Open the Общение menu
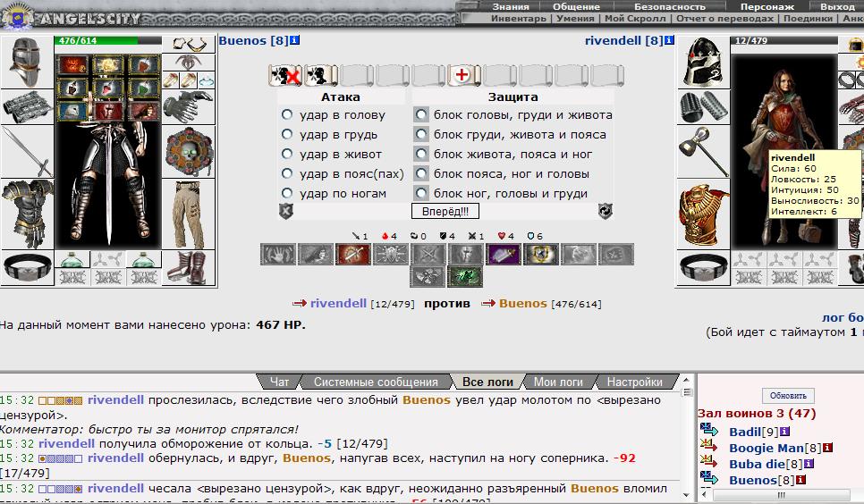Screen dimensions: 864x504 [x=576, y=6]
